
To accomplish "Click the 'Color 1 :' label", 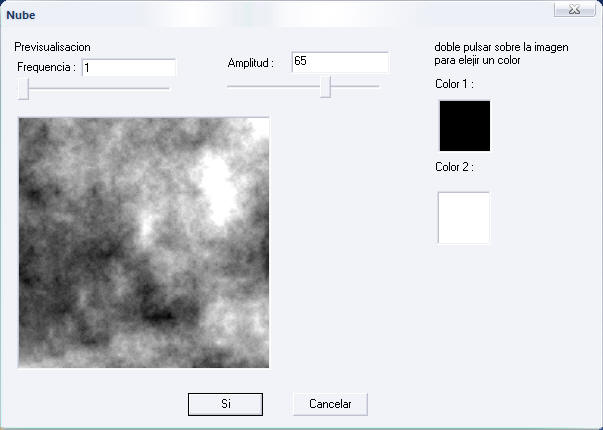I will pos(454,84).
